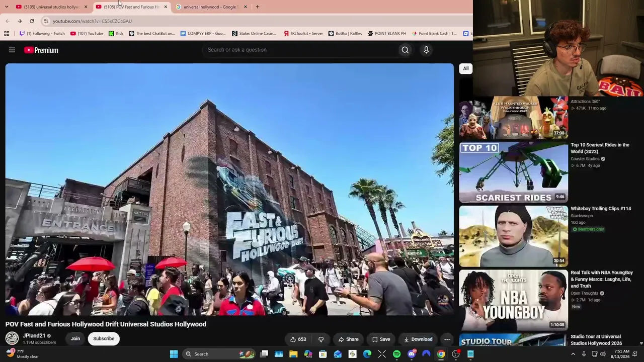Screen dimensions: 644x362
Task: Open the (107) YouTube bookmark
Action: (87, 34)
